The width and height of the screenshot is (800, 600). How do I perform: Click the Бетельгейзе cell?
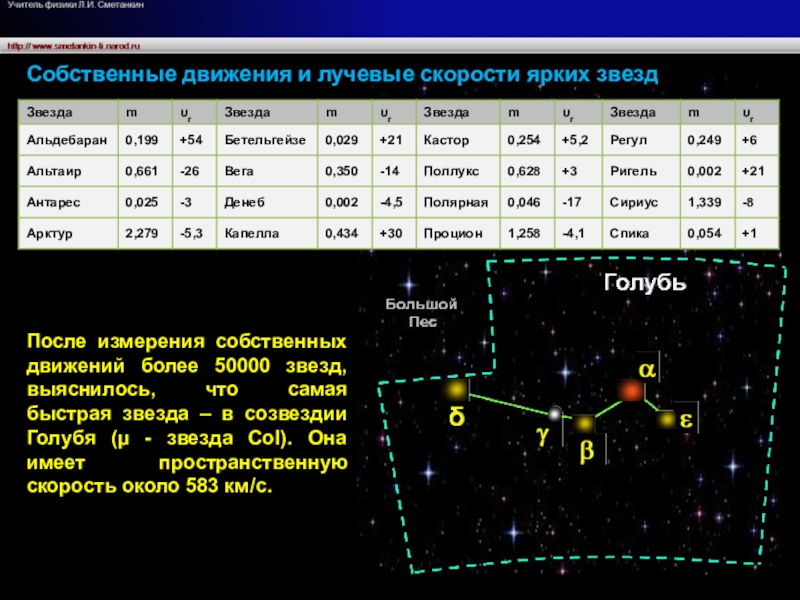tap(267, 140)
